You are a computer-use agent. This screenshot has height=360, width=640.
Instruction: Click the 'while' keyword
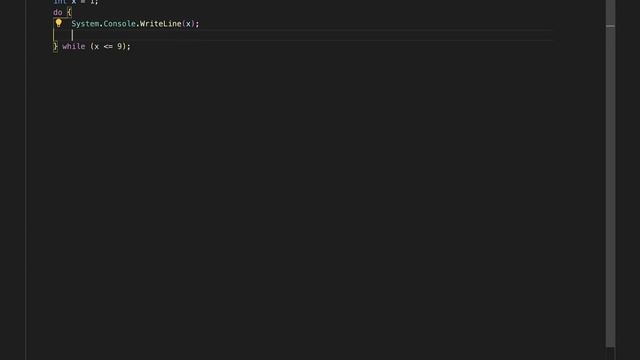click(x=73, y=46)
